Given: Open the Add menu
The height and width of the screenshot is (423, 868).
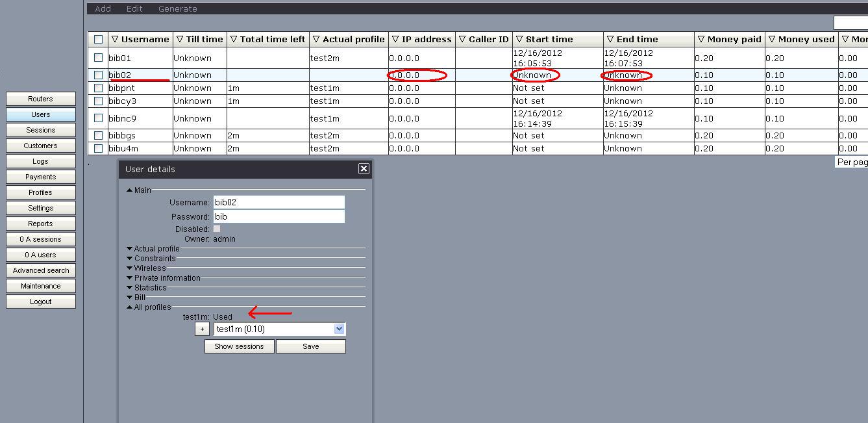Looking at the screenshot, I should [103, 8].
